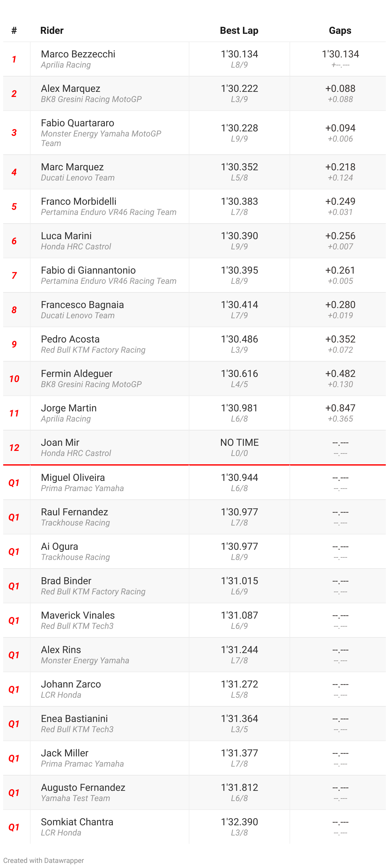Click Alex Marquez's rider name
This screenshot has height=868, width=389.
(x=71, y=88)
